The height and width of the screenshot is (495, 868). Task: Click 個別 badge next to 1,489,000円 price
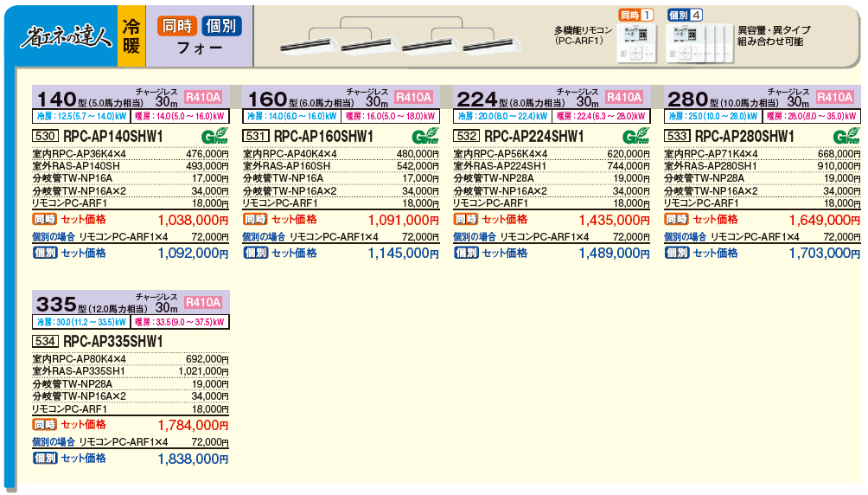tap(466, 253)
